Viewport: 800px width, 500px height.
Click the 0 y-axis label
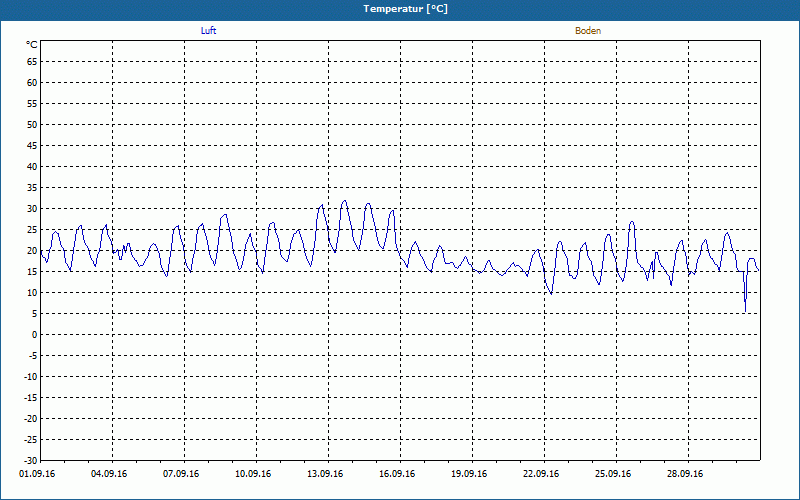coord(35,335)
